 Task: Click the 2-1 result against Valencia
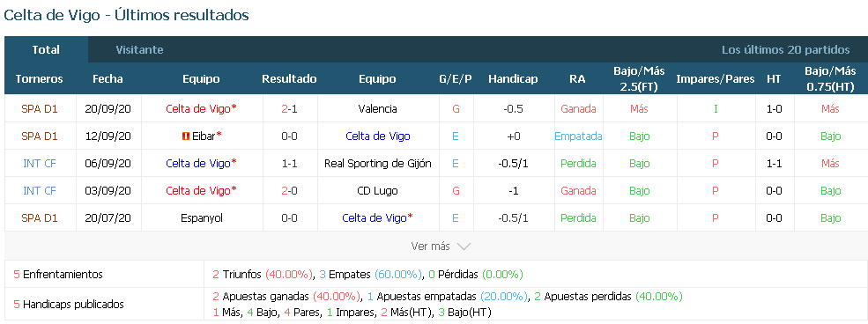click(290, 109)
